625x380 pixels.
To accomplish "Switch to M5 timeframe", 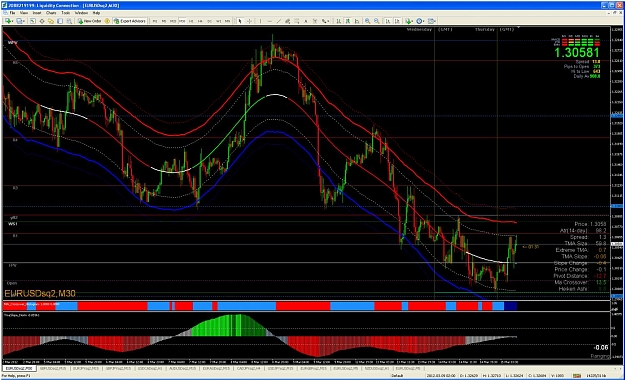I will pyautogui.click(x=164, y=21).
